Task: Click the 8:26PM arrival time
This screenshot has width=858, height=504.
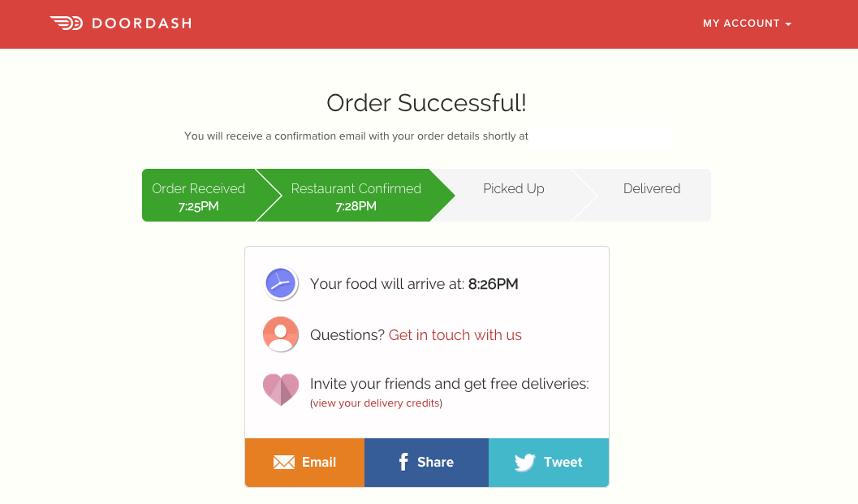Action: [493, 284]
